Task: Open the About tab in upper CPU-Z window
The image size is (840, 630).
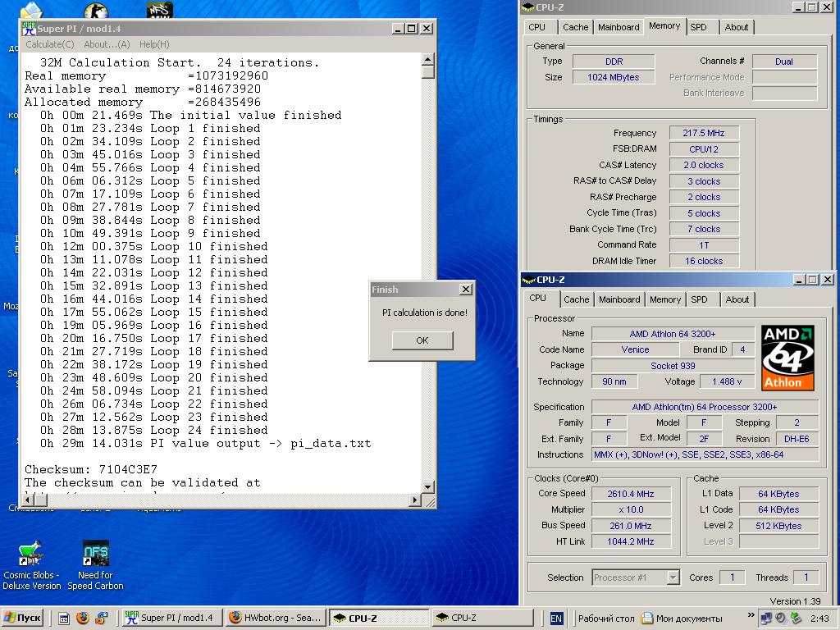Action: tap(736, 27)
